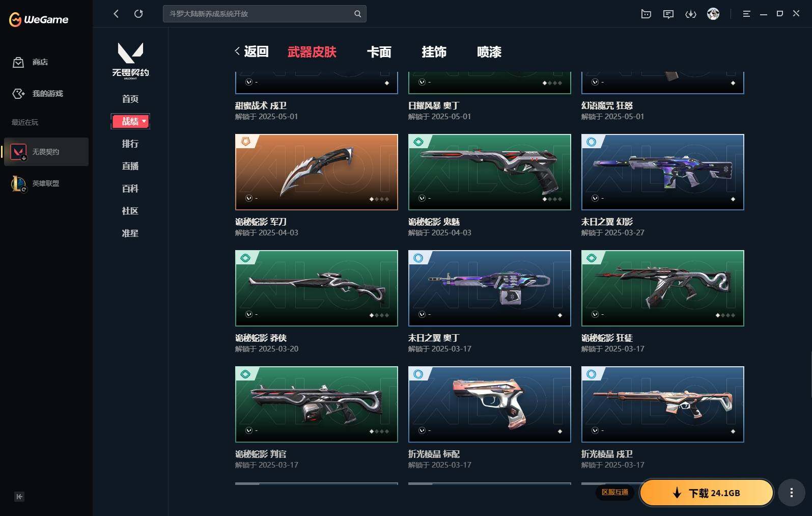The image size is (812, 516).
Task: Open the download manager icon
Action: point(691,14)
